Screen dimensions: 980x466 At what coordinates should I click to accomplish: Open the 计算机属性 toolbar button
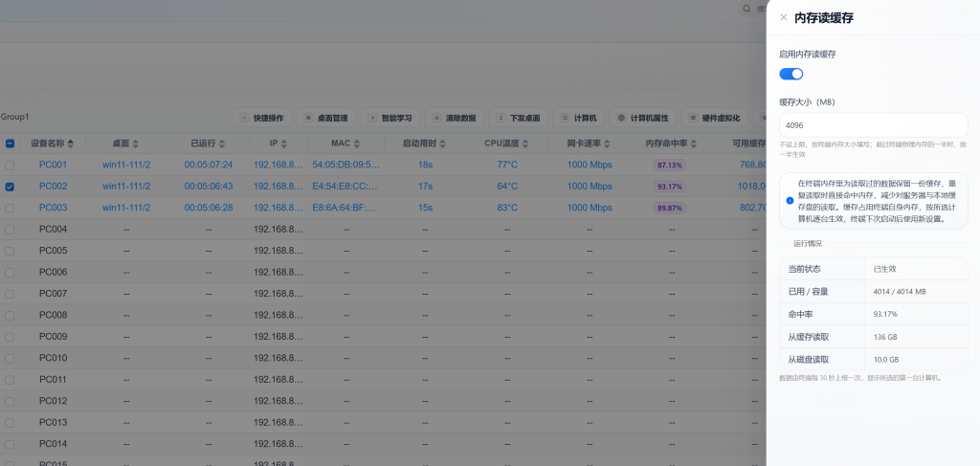(642, 118)
